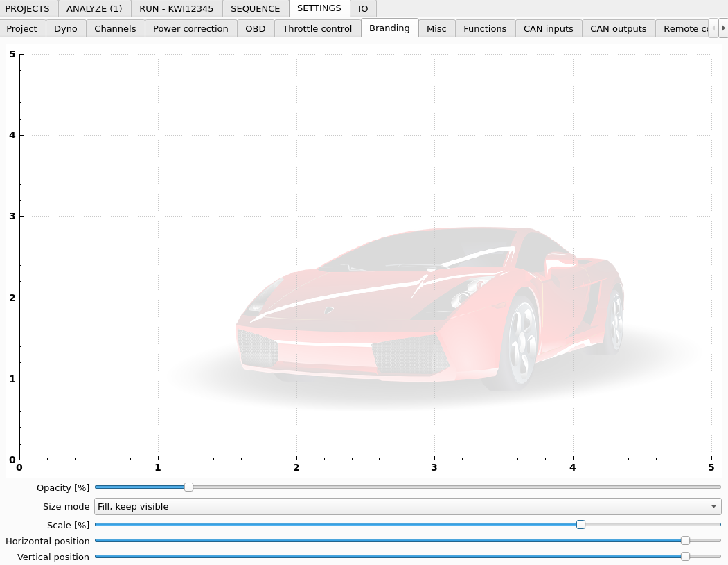Open the Channels tab

tap(115, 28)
